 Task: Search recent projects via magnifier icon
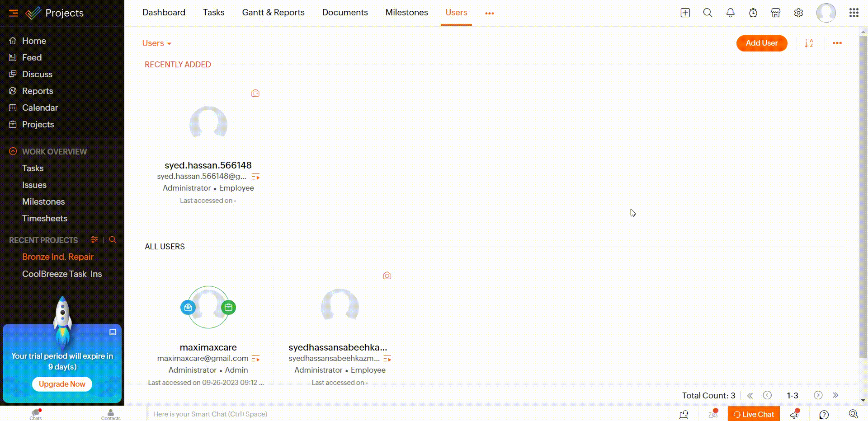pos(113,240)
